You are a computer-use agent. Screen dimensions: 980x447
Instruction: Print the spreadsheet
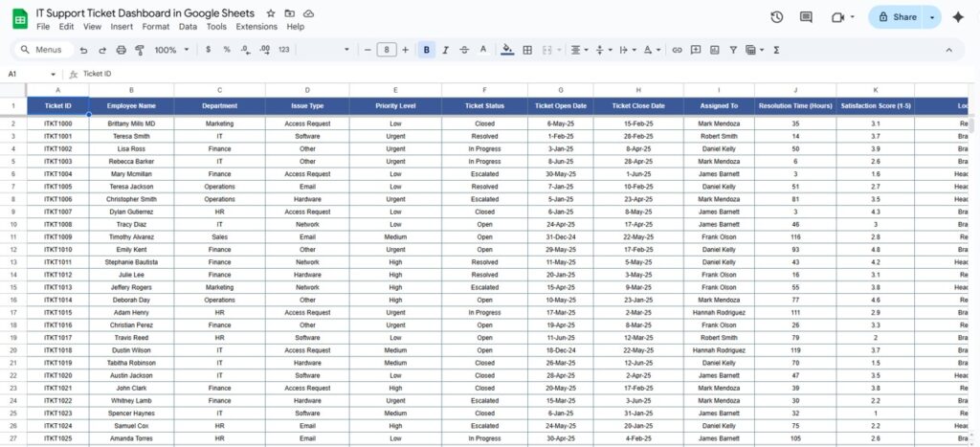click(x=122, y=50)
